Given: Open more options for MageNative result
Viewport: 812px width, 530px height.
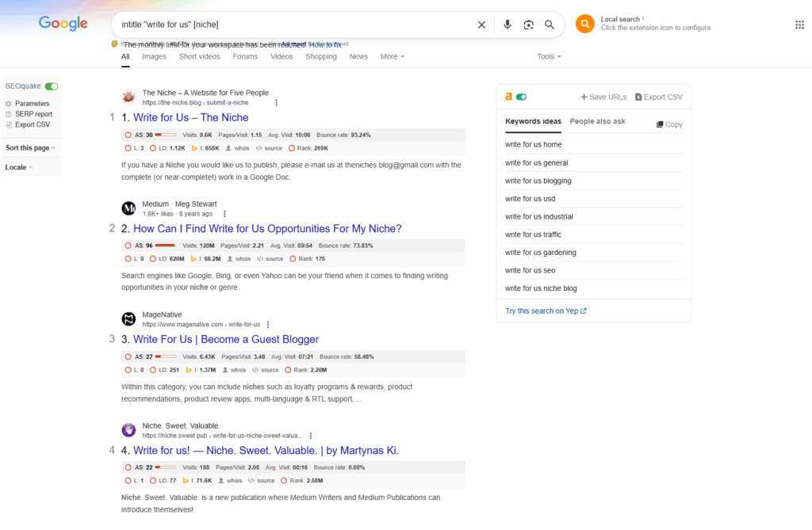Looking at the screenshot, I should tap(268, 325).
